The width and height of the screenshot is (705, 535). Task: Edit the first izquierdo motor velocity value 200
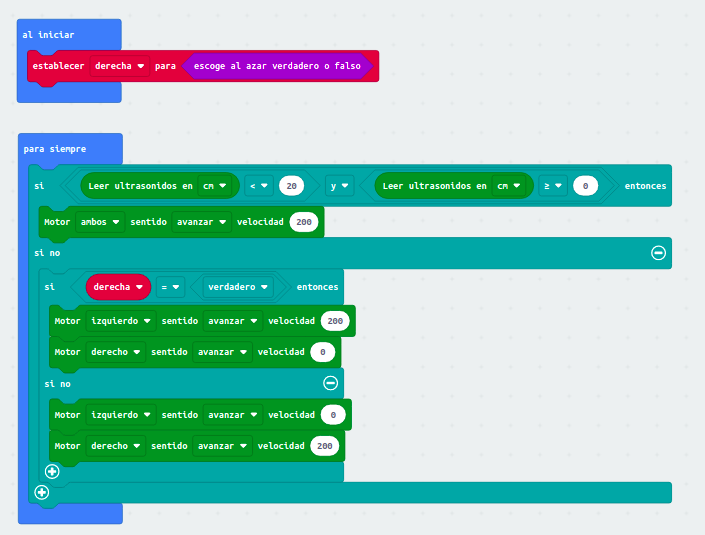tap(335, 321)
